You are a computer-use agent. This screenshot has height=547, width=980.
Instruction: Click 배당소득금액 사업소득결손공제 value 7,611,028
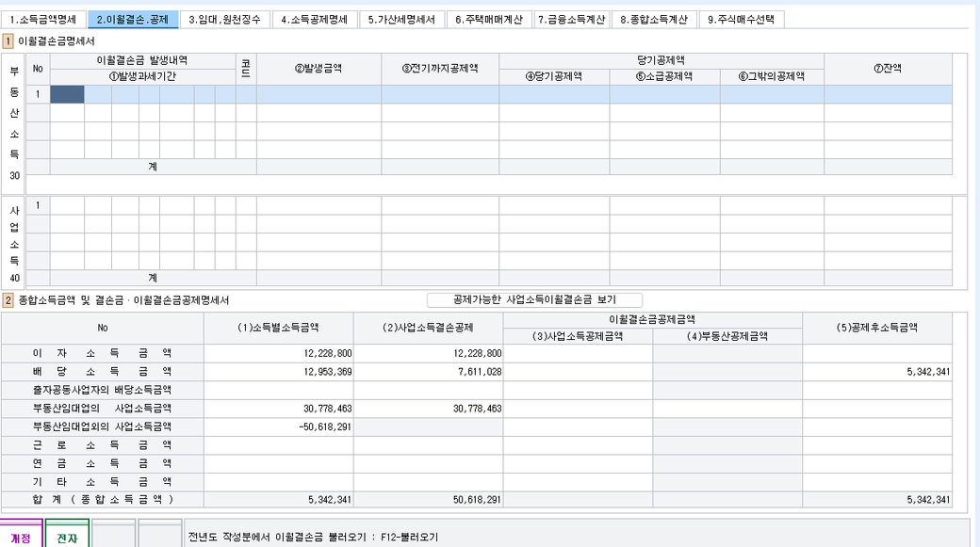click(429, 372)
